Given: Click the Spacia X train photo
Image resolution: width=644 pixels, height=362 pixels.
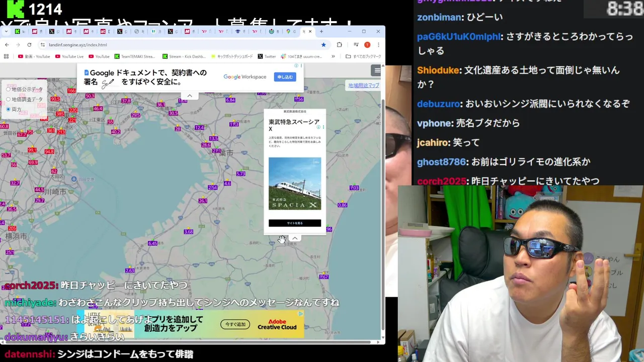Looking at the screenshot, I should (x=295, y=184).
